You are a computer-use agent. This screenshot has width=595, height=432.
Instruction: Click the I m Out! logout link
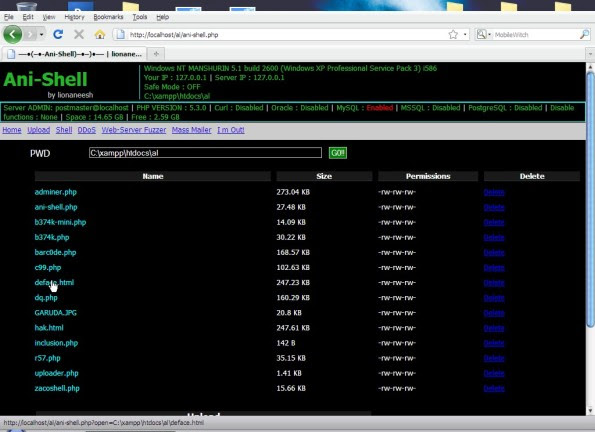[x=231, y=130]
